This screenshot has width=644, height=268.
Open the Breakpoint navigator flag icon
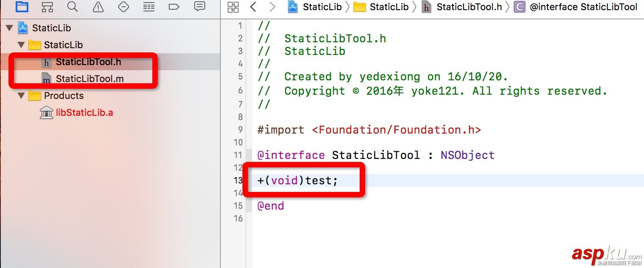coord(174,7)
